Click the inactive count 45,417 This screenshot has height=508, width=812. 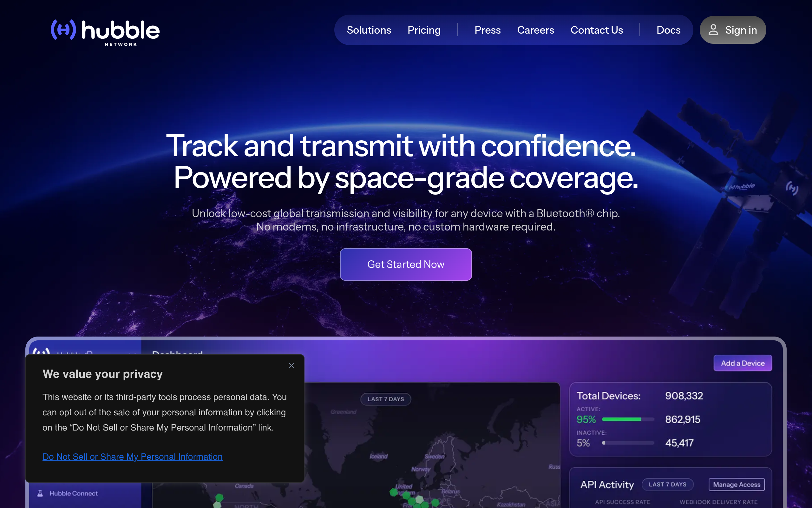point(679,443)
